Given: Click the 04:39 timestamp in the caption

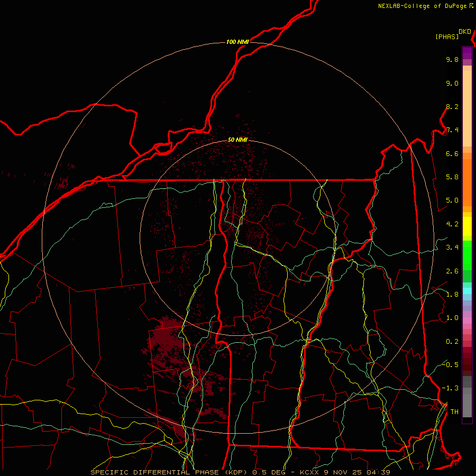Looking at the screenshot, I should coord(378,472).
